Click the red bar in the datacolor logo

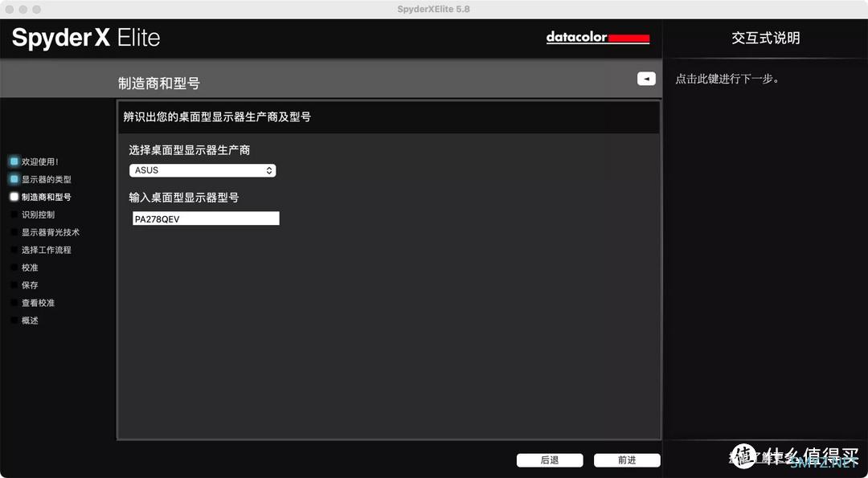click(x=630, y=38)
